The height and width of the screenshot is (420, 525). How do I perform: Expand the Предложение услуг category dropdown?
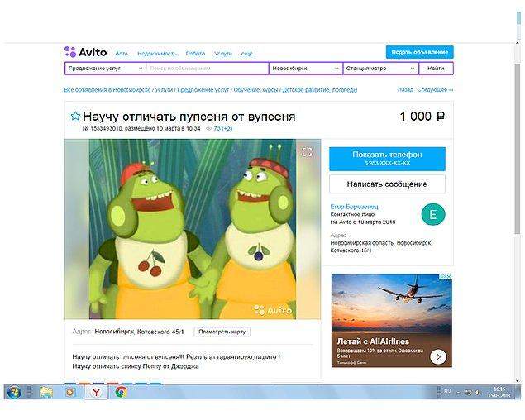[x=106, y=69]
